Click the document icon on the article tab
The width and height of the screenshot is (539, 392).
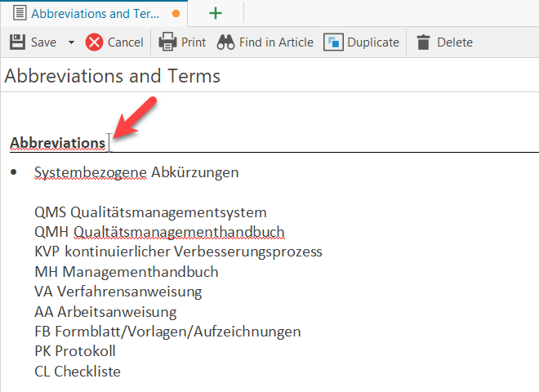click(16, 13)
